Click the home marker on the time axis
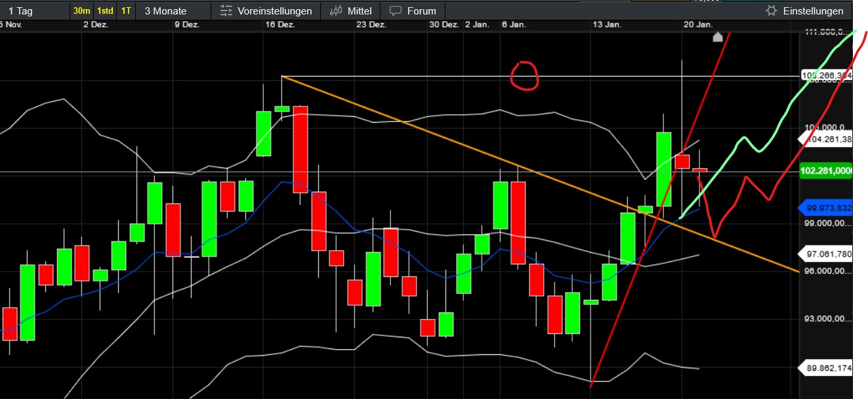Image resolution: width=868 pixels, height=399 pixels. pyautogui.click(x=717, y=37)
